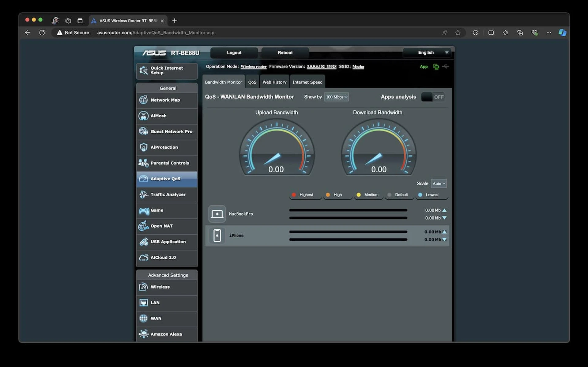588x367 pixels.
Task: Click the Download Bandwidth gauge
Action: tap(379, 147)
